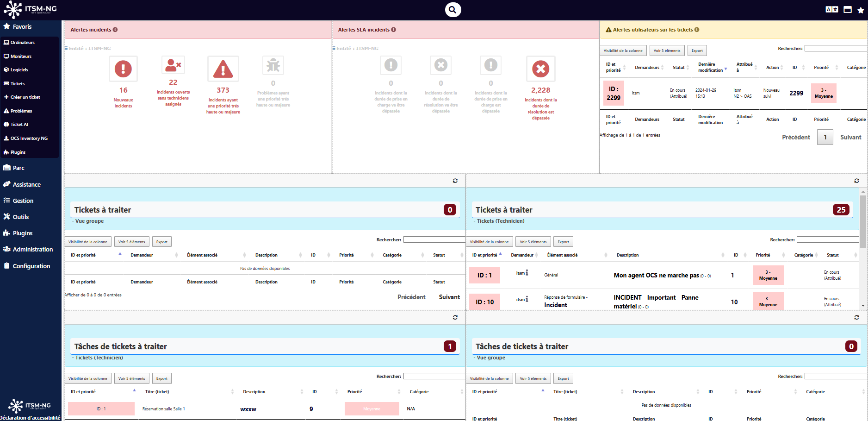Click the pink ID : 10 priority cell

click(484, 302)
